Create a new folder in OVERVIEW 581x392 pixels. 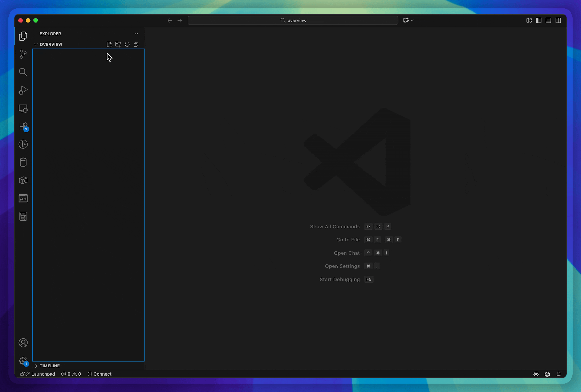click(118, 44)
